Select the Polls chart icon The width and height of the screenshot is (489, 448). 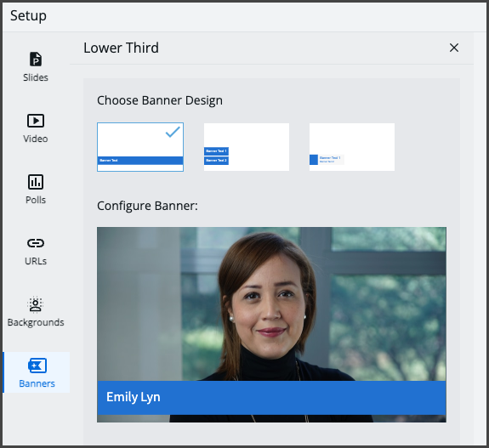coord(36,182)
